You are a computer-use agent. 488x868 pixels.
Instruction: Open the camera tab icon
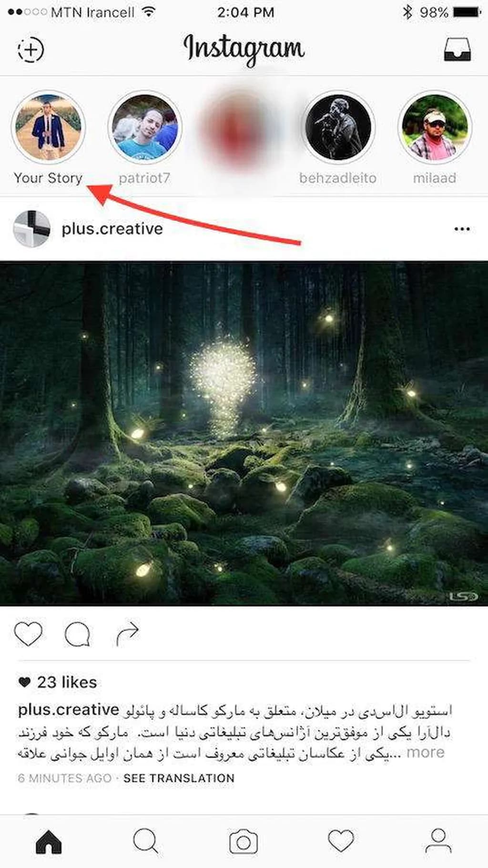coord(244,842)
